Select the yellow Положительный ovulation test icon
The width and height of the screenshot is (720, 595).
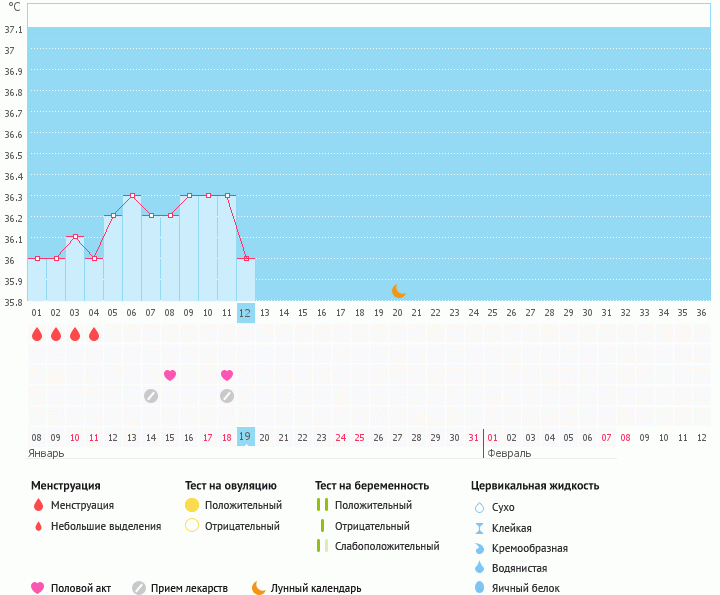point(192,506)
